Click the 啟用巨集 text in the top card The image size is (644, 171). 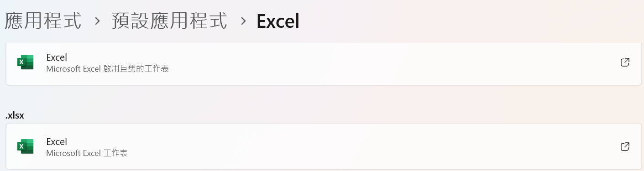point(117,69)
